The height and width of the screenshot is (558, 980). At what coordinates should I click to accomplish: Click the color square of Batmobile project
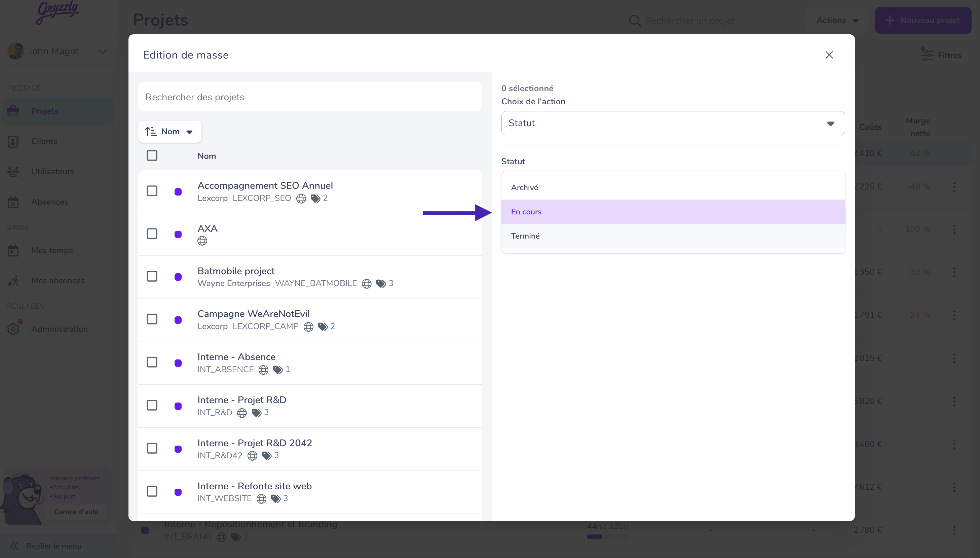coord(178,277)
